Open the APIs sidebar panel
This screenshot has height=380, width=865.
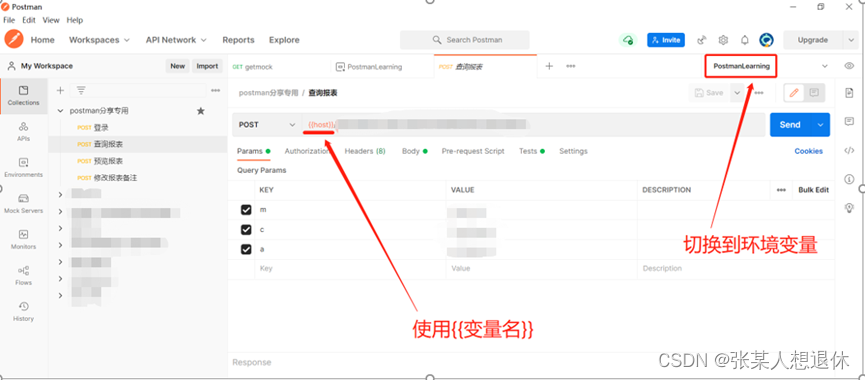tap(23, 132)
